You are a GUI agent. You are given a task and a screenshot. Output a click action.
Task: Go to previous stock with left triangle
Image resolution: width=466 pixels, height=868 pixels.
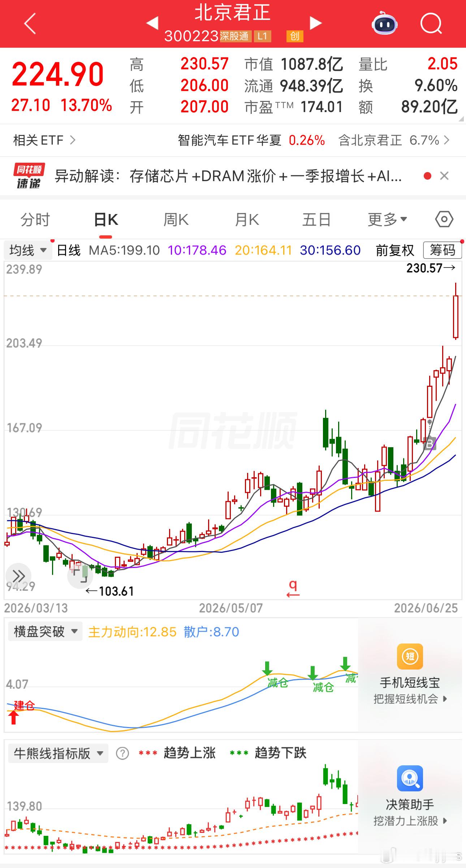152,23
